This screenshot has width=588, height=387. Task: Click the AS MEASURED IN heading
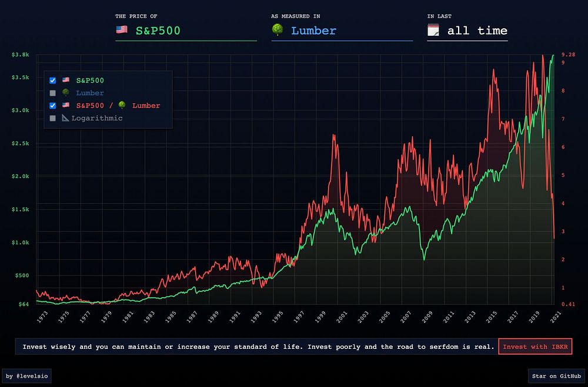point(296,16)
